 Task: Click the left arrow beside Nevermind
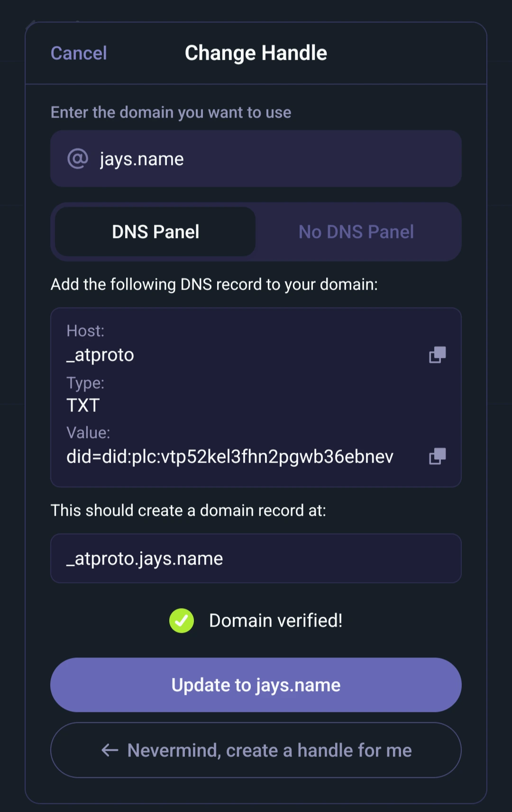coord(110,750)
